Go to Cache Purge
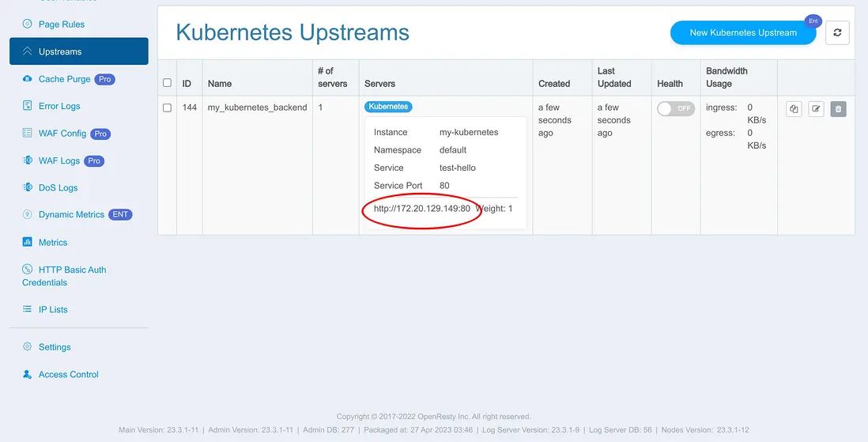This screenshot has height=442, width=868. (64, 78)
